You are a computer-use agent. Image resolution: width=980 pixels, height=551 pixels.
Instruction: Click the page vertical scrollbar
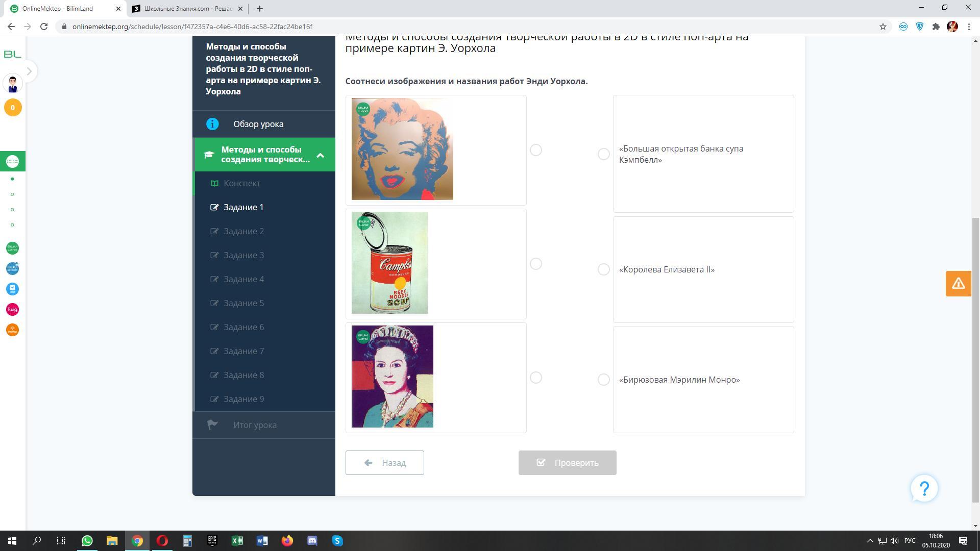coord(975,360)
